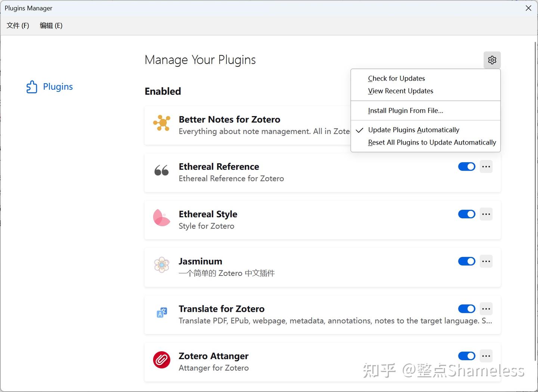
Task: Disable the Ethereal Style plugin toggle
Action: pos(466,214)
